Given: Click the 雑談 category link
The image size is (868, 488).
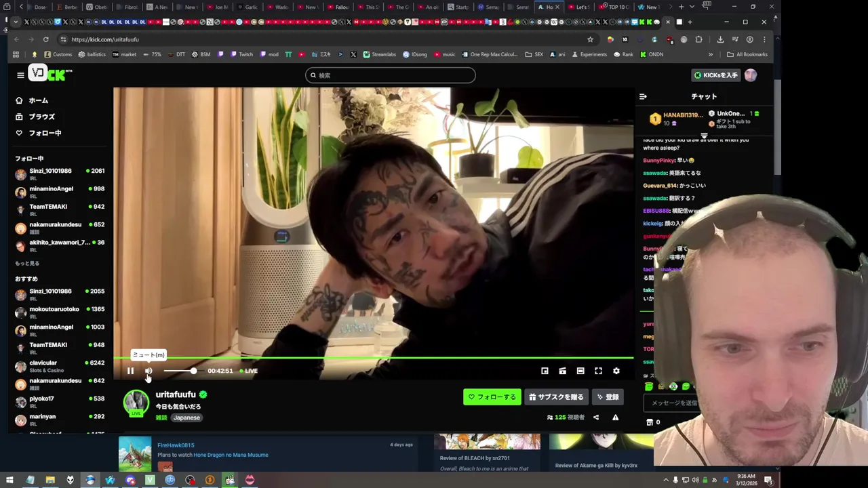Looking at the screenshot, I should pyautogui.click(x=161, y=418).
